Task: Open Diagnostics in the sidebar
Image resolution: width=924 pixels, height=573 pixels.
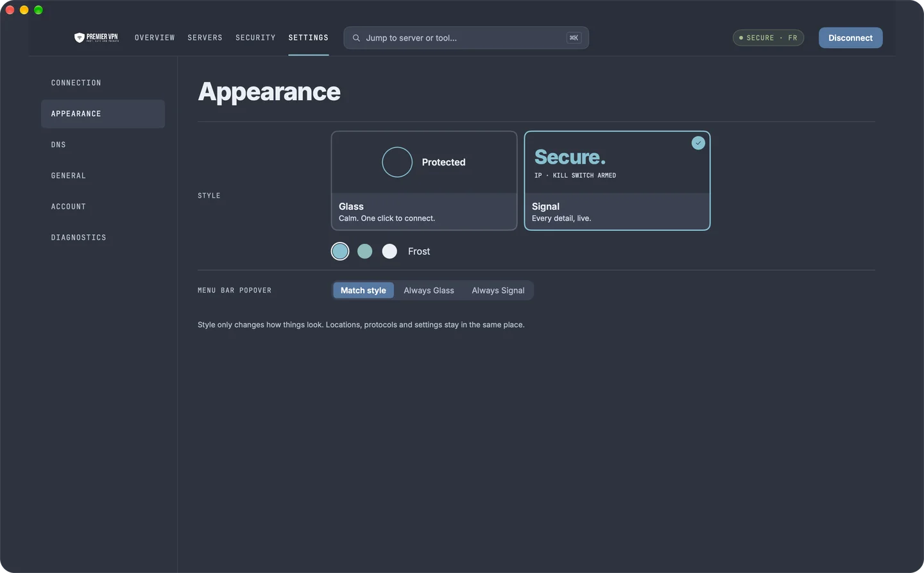Action: coord(103,237)
